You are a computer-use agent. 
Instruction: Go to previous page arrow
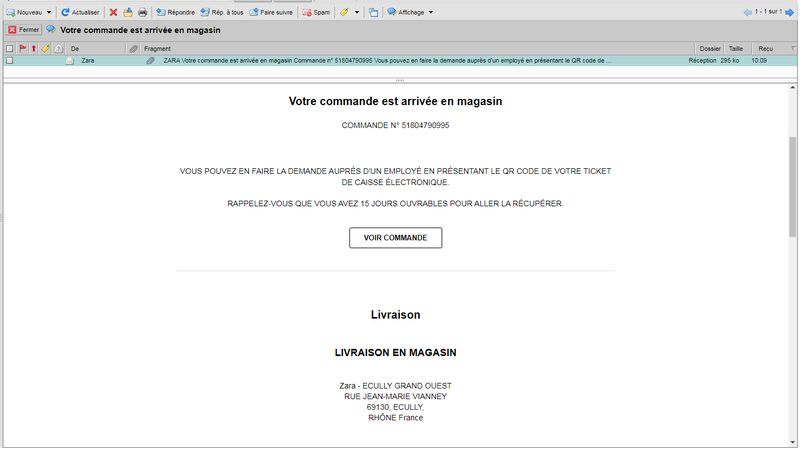[x=746, y=12]
